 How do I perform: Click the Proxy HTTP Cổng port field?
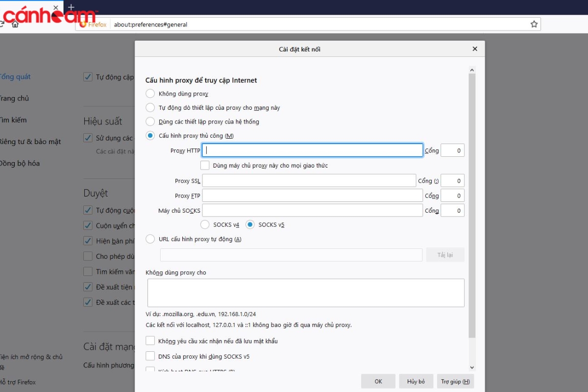point(452,150)
